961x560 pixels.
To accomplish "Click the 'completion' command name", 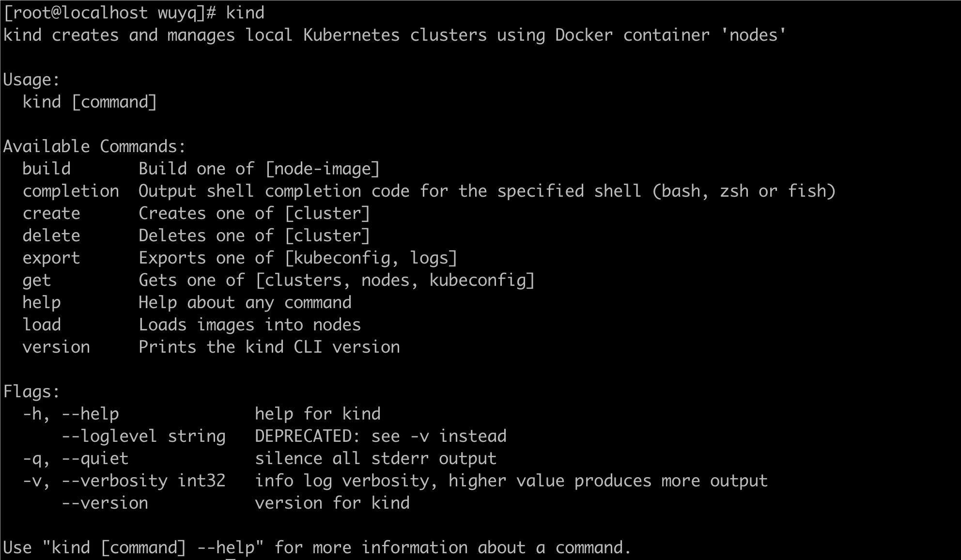I will pyautogui.click(x=71, y=191).
